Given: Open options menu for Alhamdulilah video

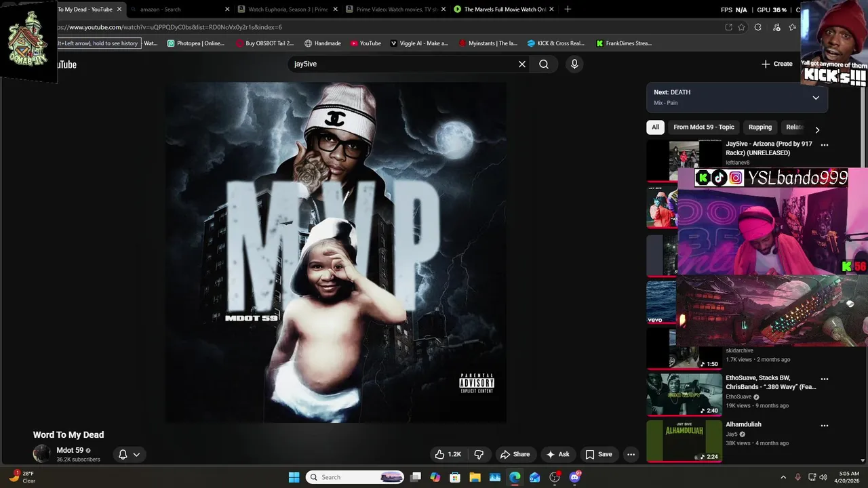Looking at the screenshot, I should click(x=825, y=426).
